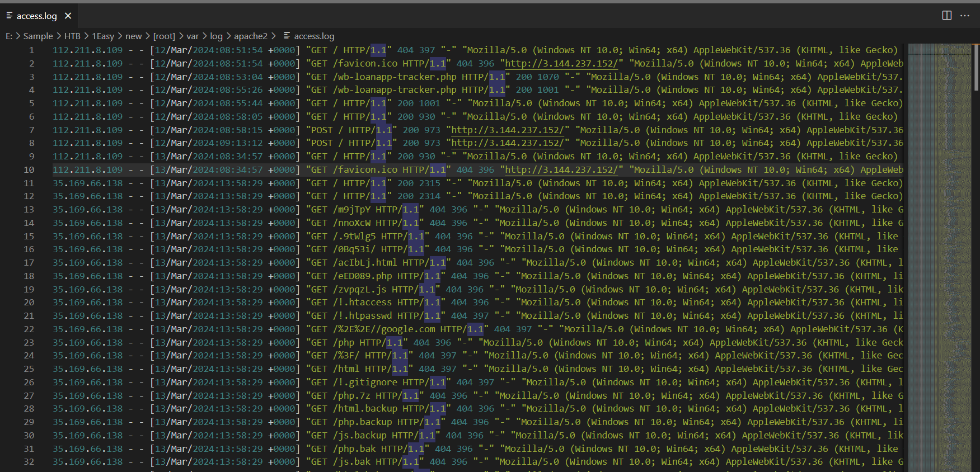Click line number 10 in the gutter
This screenshot has width=980, height=472.
click(x=29, y=170)
